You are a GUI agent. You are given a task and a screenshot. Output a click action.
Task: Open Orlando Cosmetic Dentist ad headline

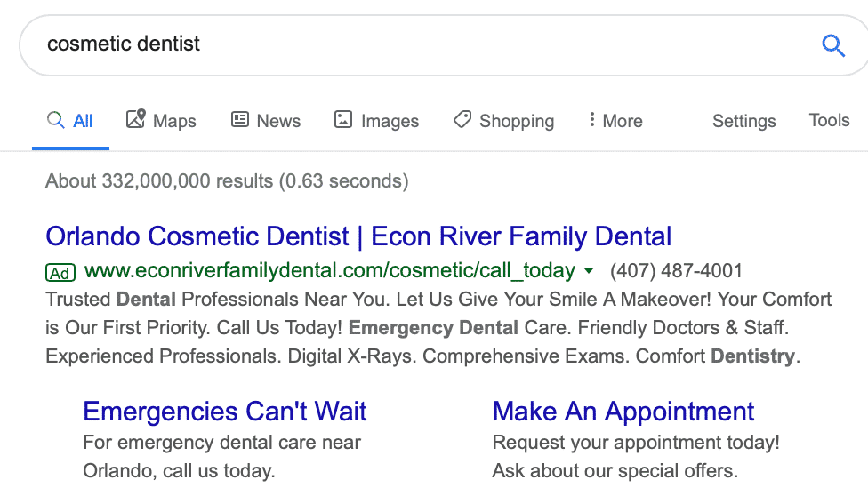click(358, 236)
